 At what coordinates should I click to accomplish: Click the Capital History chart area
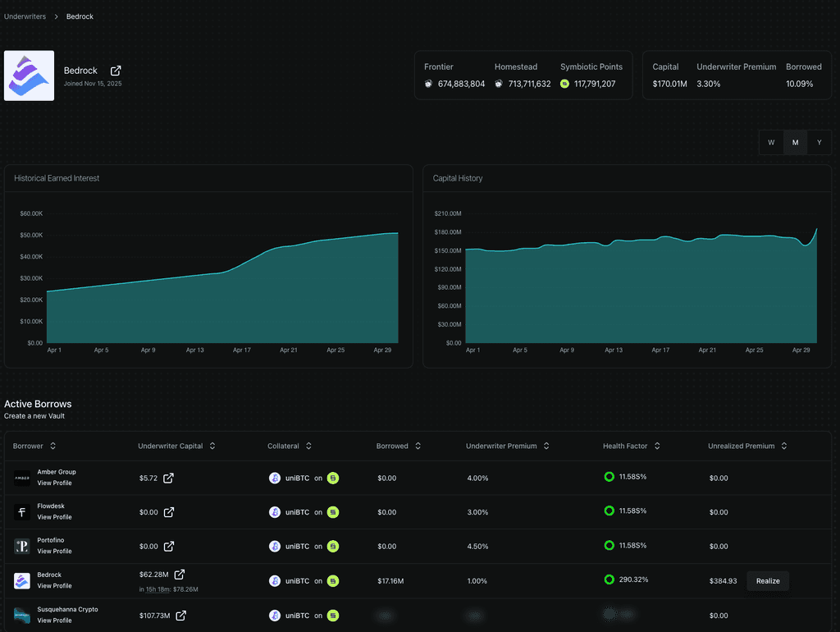641,278
